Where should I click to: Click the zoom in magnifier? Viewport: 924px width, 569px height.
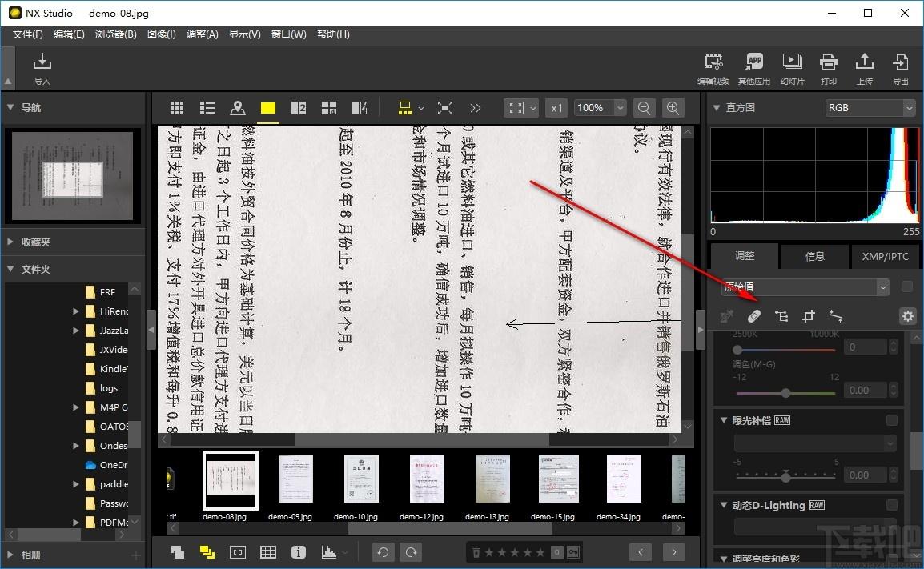(673, 108)
